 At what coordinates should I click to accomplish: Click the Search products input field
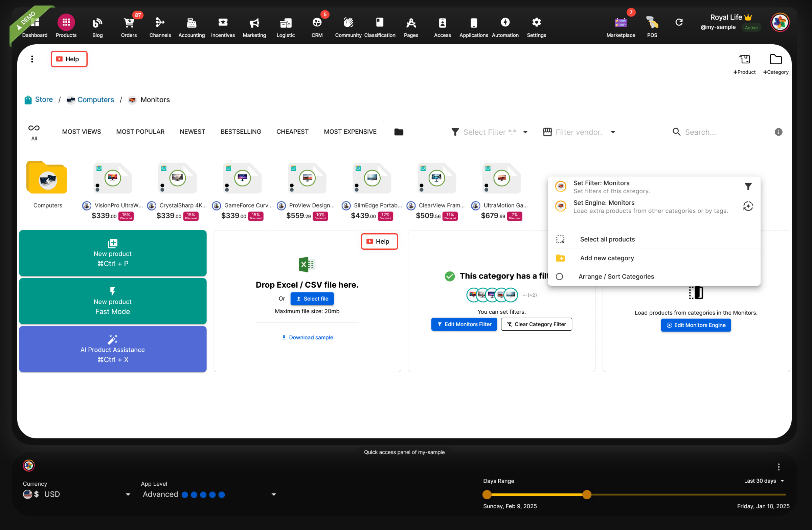coord(720,132)
